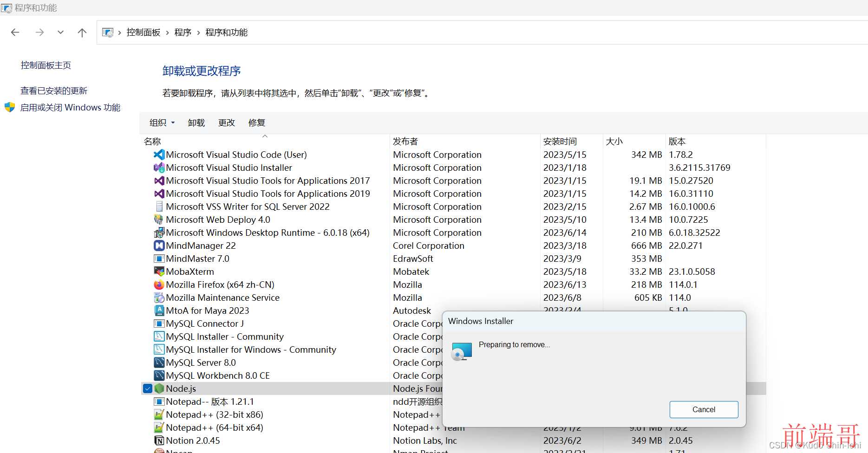Click the shield icon beside Windows 功能
Image resolution: width=868 pixels, height=453 pixels.
coord(10,107)
